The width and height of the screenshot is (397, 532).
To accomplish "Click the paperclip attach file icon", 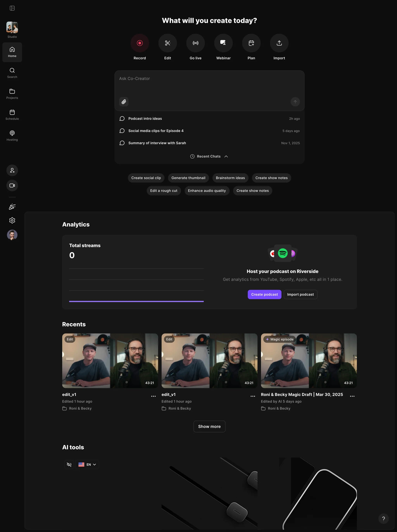I will 124,102.
